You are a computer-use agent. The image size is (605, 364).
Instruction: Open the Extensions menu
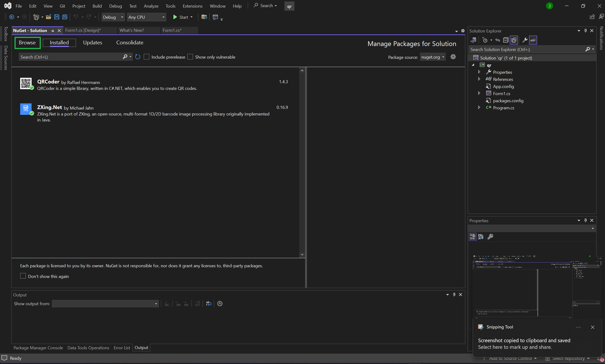point(193,6)
